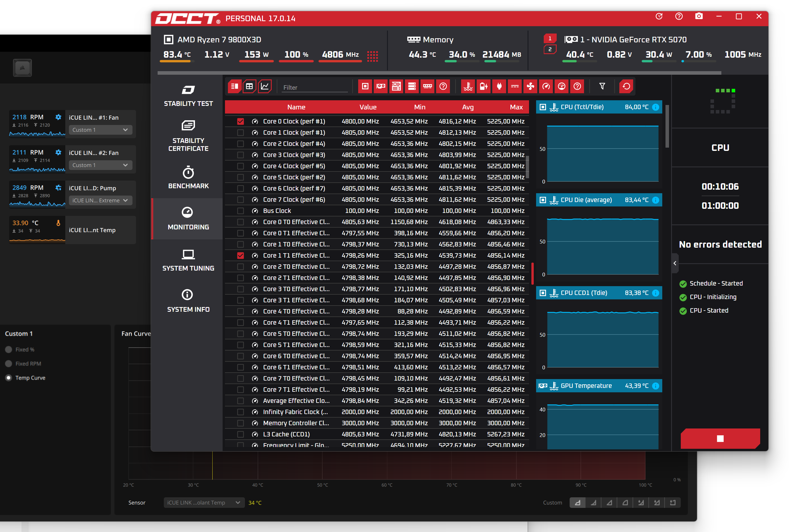
Task: Show info for GPU Temperature graph
Action: [656, 386]
